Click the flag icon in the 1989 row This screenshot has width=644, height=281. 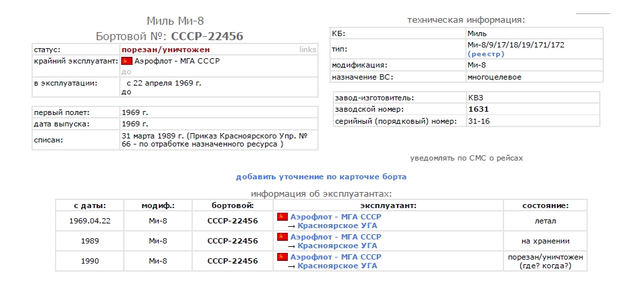coord(282,237)
